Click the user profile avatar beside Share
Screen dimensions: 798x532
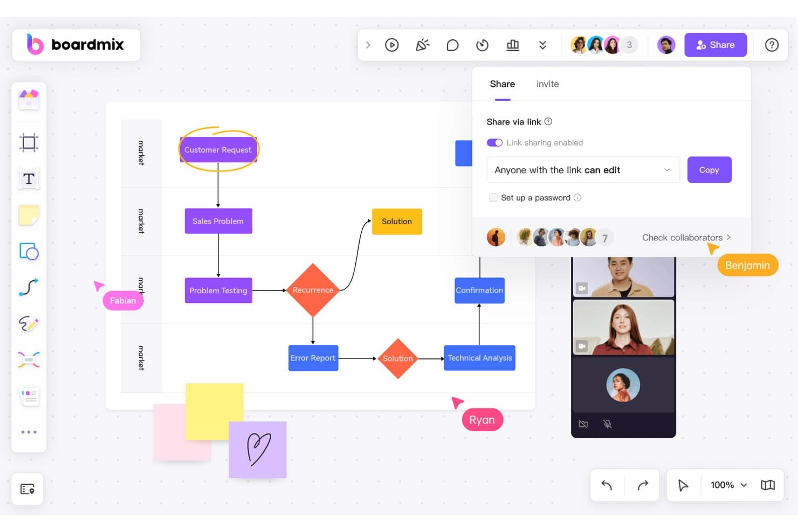[x=666, y=45]
